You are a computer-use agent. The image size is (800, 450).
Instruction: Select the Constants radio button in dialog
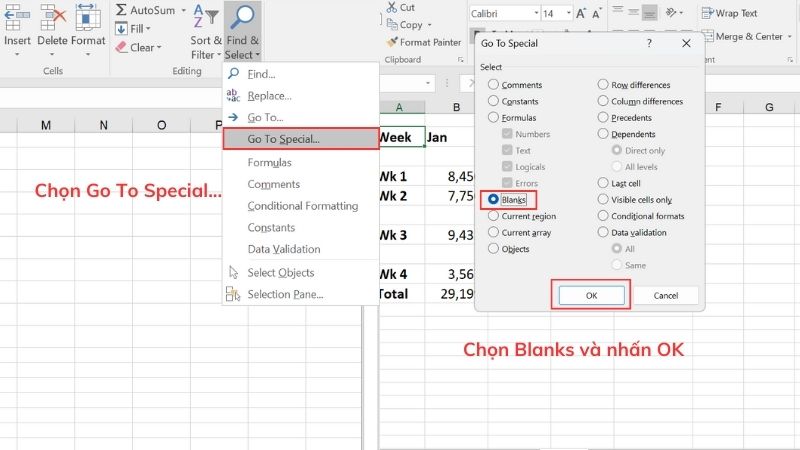493,101
